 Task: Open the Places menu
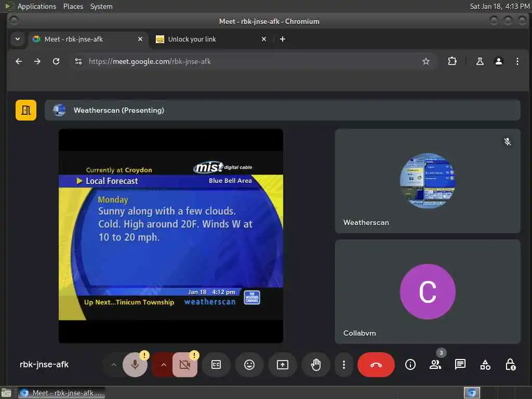[73, 6]
